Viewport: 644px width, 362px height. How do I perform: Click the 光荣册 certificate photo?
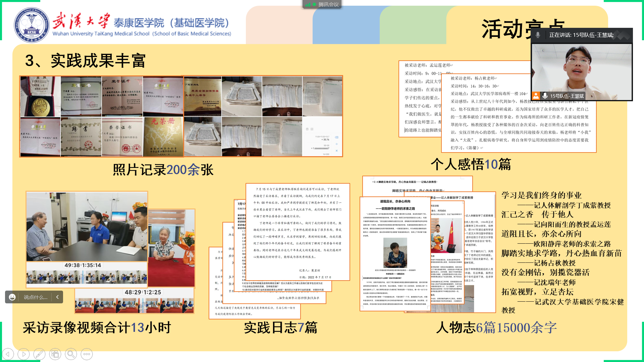tap(163, 137)
